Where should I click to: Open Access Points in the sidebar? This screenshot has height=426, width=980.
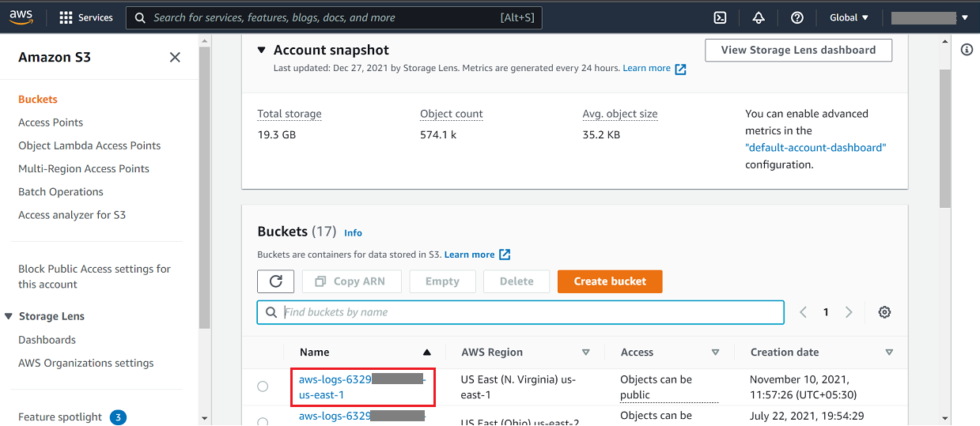tap(51, 123)
